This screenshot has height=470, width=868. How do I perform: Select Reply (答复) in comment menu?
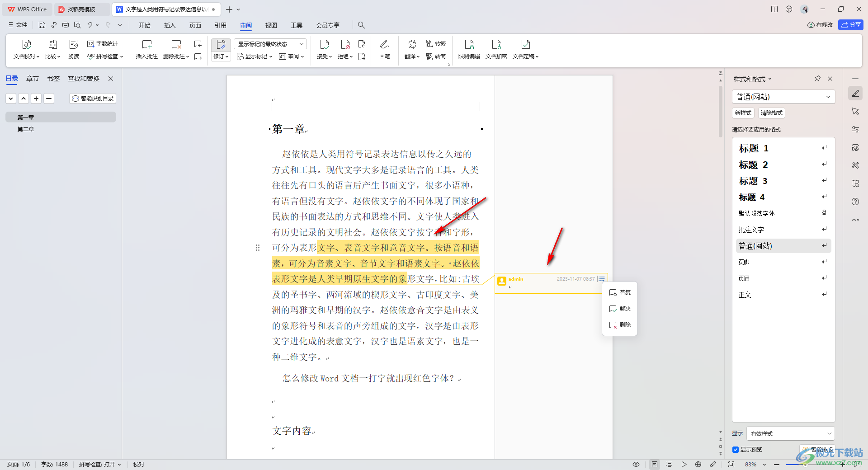tap(620, 292)
